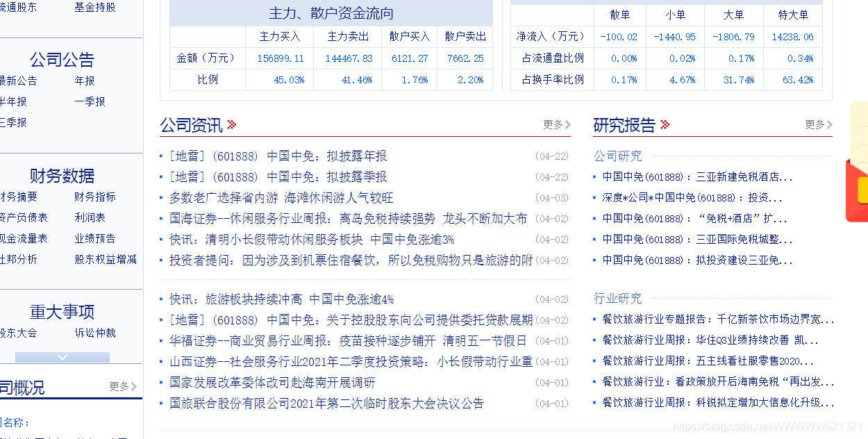The width and height of the screenshot is (868, 439).
Task: Expand the sidebar with the down chevron bar
Action: coord(62,357)
